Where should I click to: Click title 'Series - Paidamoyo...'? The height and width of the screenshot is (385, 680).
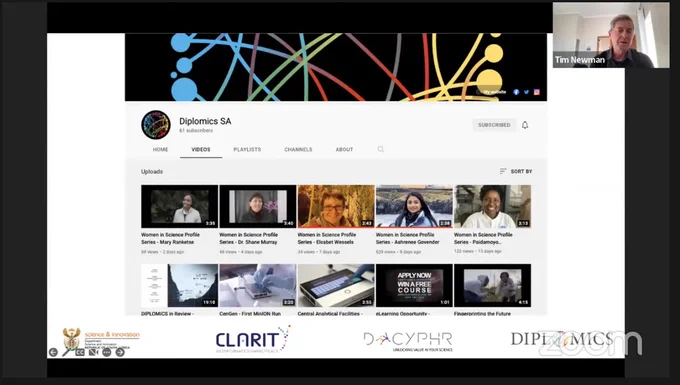477,242
